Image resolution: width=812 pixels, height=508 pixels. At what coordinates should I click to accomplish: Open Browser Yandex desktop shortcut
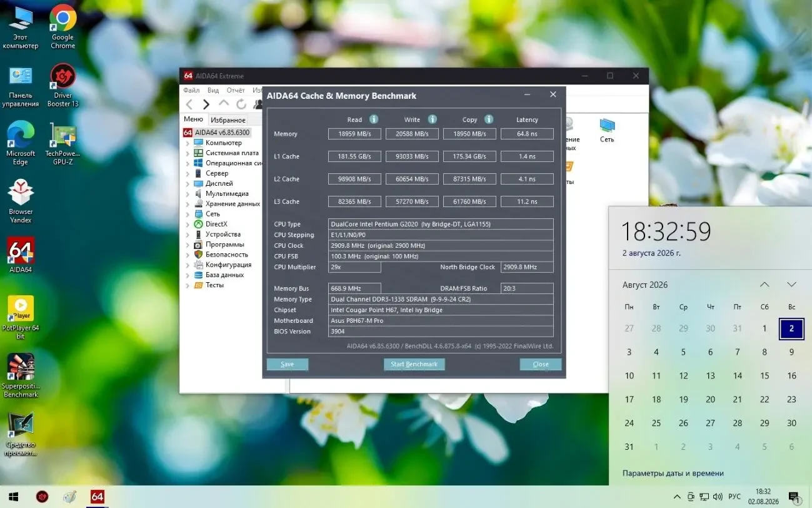pyautogui.click(x=21, y=201)
